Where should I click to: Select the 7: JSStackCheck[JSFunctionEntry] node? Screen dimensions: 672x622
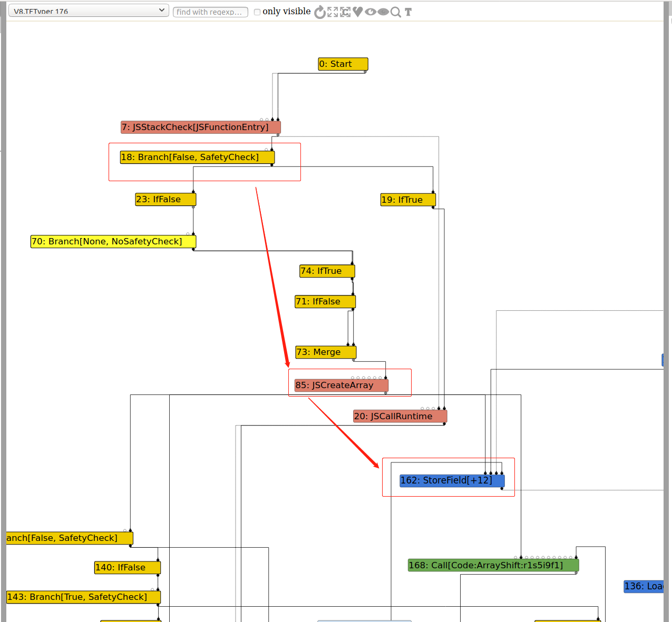[x=201, y=127]
